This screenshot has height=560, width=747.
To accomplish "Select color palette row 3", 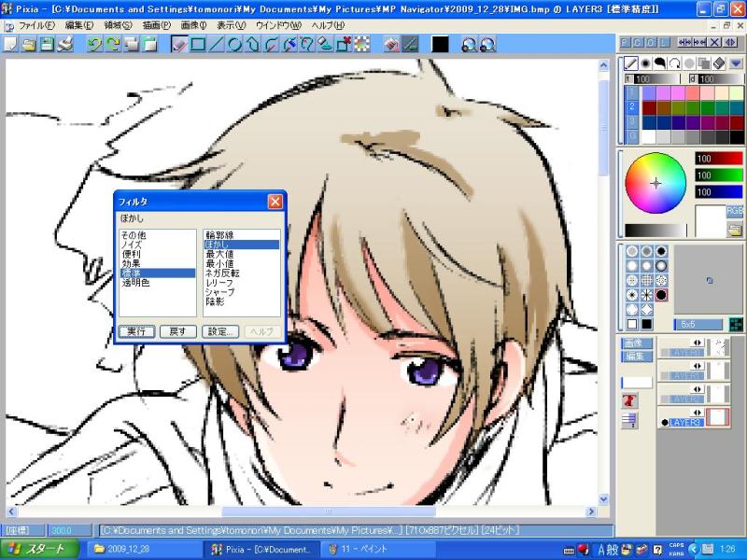I will [x=632, y=122].
